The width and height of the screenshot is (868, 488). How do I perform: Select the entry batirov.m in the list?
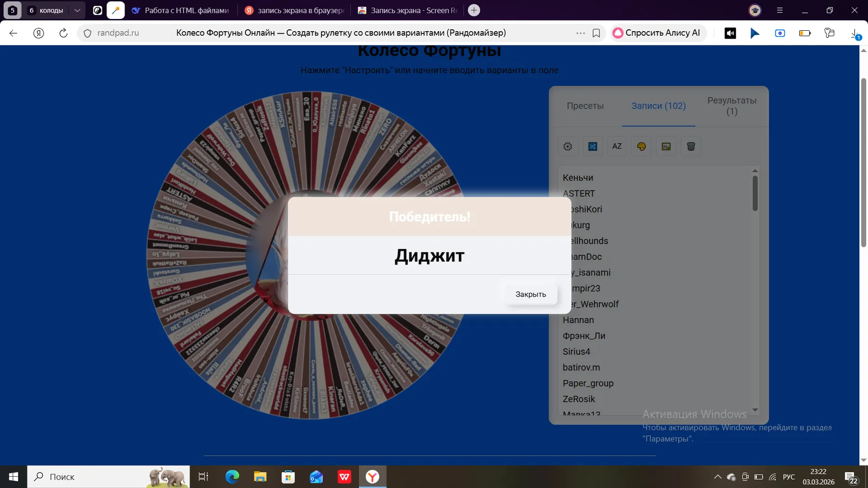point(581,367)
